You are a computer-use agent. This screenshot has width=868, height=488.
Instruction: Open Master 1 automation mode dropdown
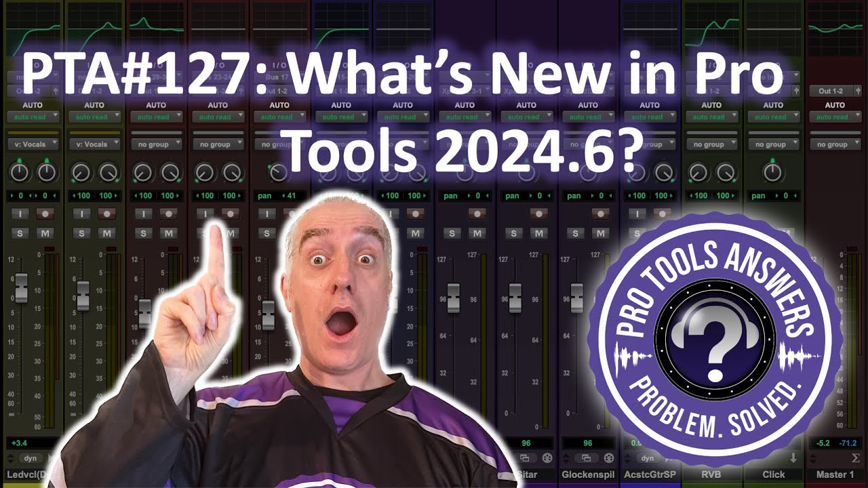pos(835,117)
